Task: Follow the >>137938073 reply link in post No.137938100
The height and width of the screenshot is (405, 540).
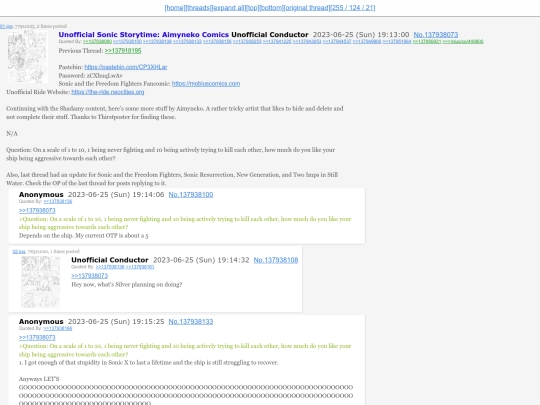Action: (x=37, y=210)
